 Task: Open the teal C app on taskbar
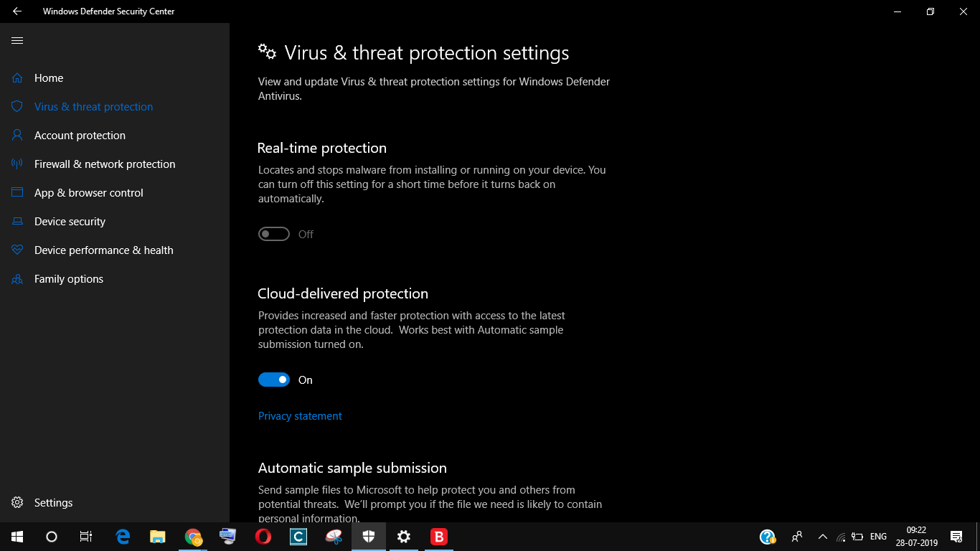tap(298, 537)
